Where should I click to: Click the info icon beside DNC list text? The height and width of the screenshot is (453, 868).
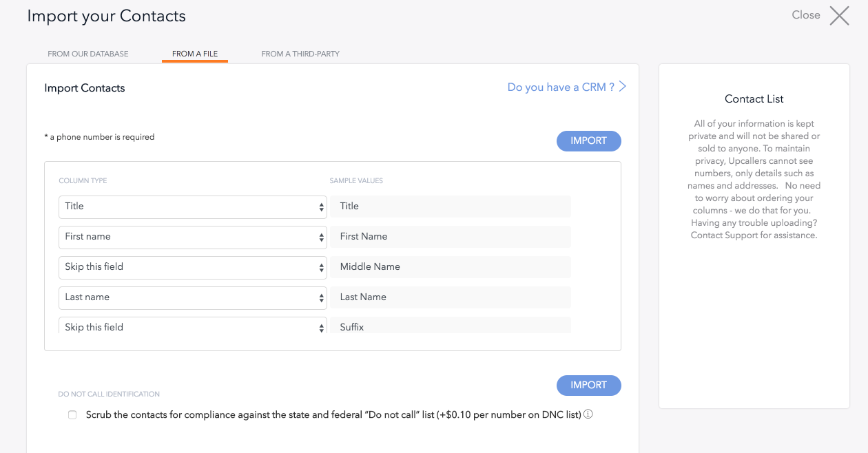click(588, 414)
